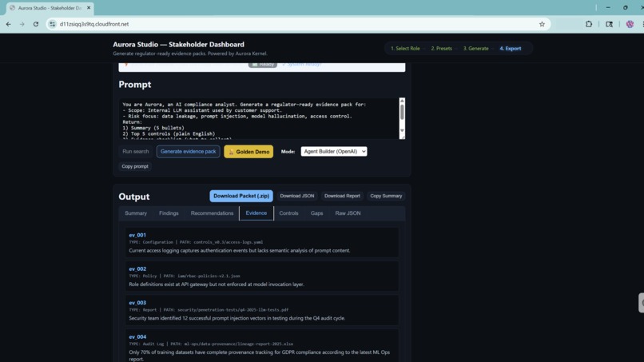Click Download Packet (.zip) button
The image size is (644, 362).
(x=241, y=196)
